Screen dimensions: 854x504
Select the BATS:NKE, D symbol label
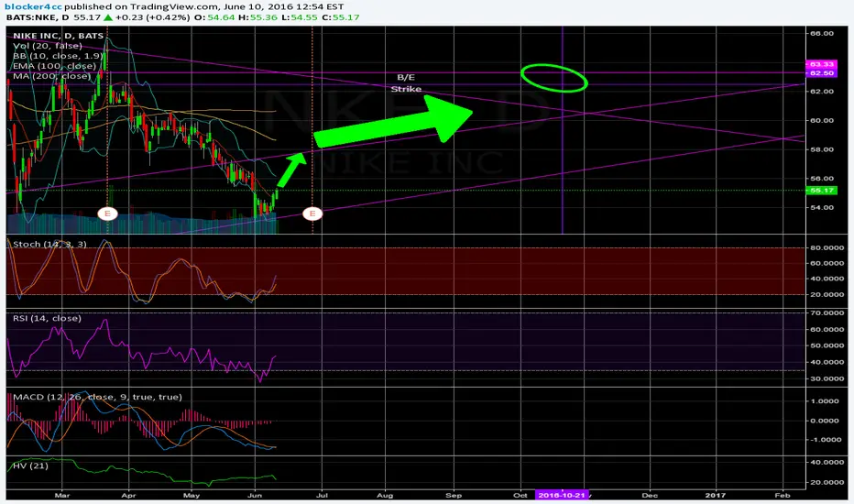38,17
